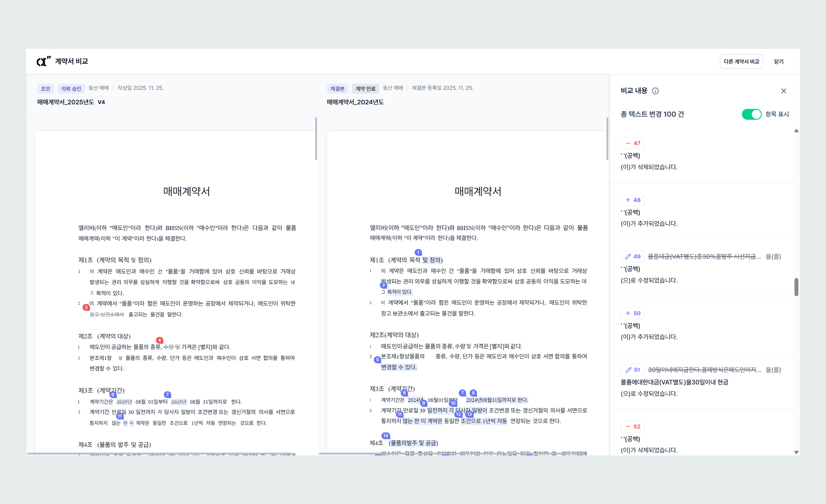This screenshot has height=504, width=826.
Task: Select the minus deletion badge 47
Action: click(x=633, y=143)
